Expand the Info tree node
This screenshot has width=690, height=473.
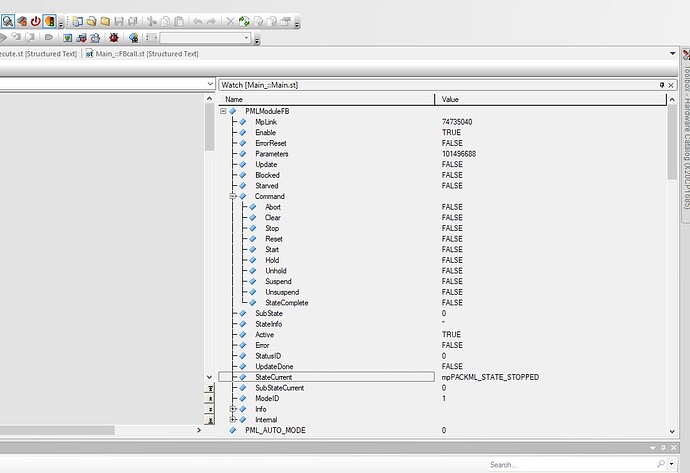(x=233, y=409)
